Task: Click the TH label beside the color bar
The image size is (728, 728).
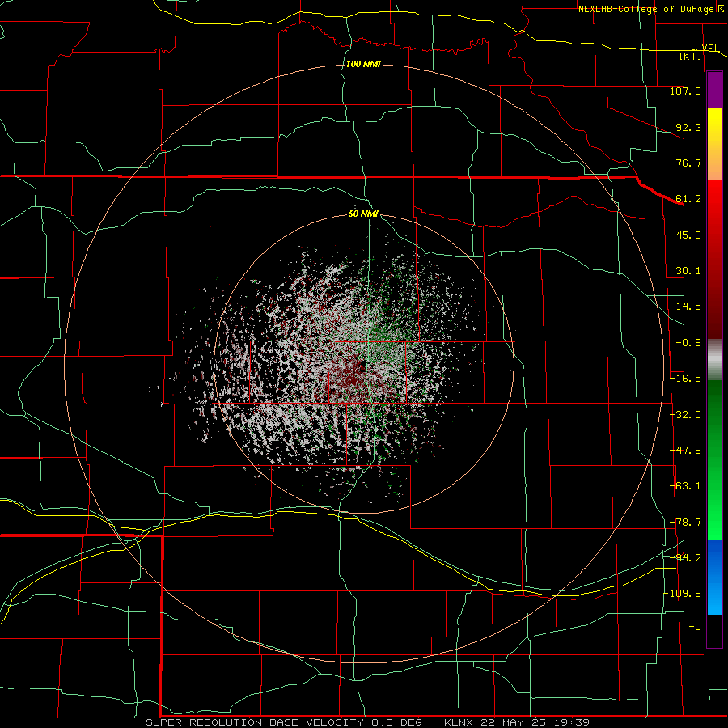Action: tap(695, 630)
